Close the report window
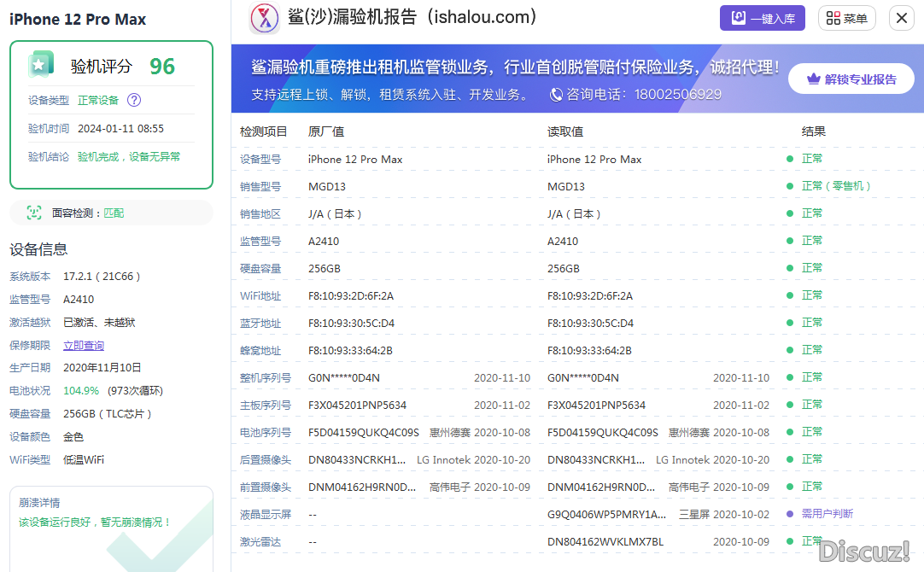 [x=902, y=18]
